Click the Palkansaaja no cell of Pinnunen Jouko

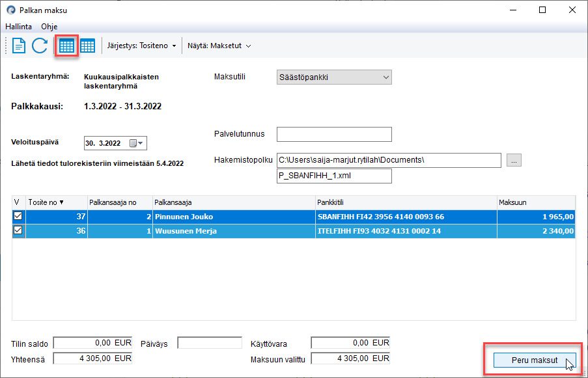[120, 217]
